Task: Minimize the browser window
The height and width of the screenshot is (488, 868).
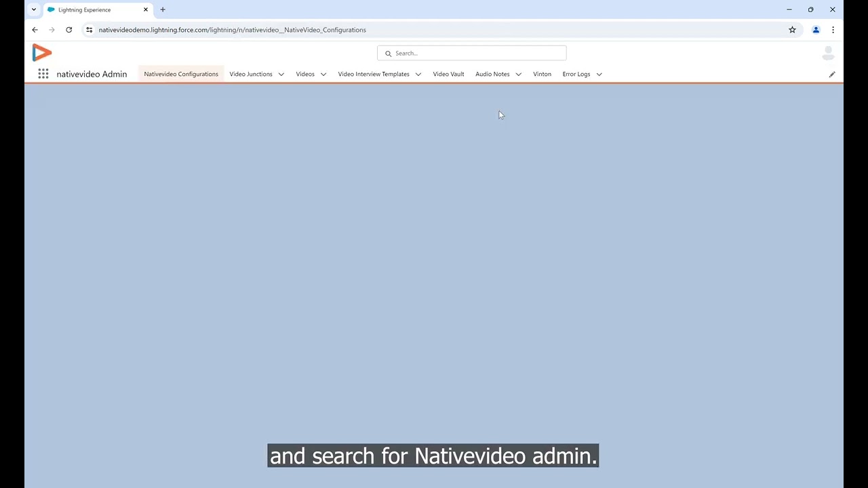Action: point(789,9)
